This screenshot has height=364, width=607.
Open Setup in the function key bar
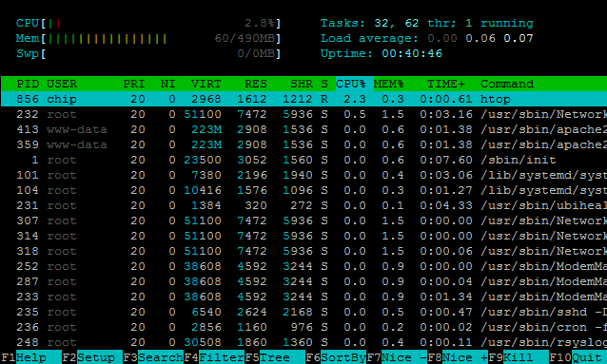[100, 357]
